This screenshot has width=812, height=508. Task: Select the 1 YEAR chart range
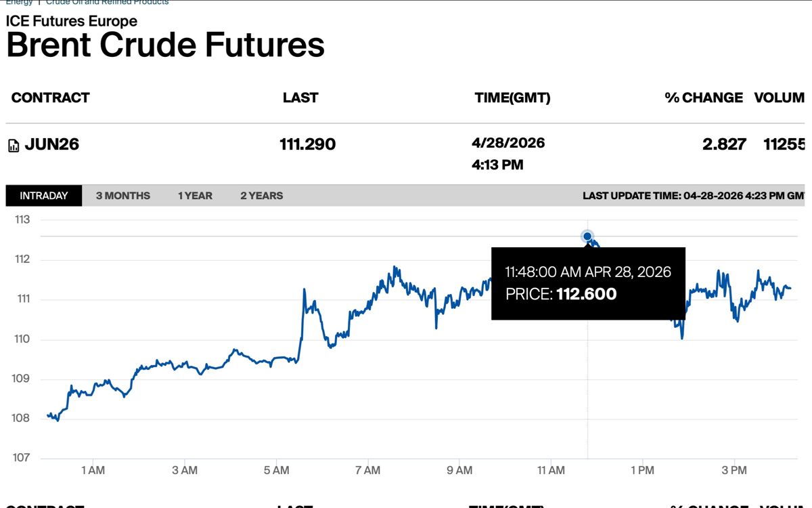click(x=195, y=196)
